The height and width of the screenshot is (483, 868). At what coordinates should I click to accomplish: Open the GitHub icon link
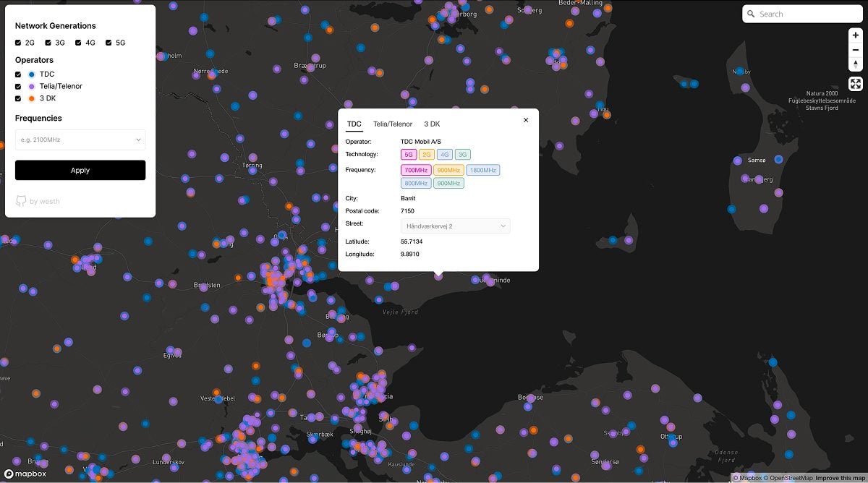pos(21,201)
